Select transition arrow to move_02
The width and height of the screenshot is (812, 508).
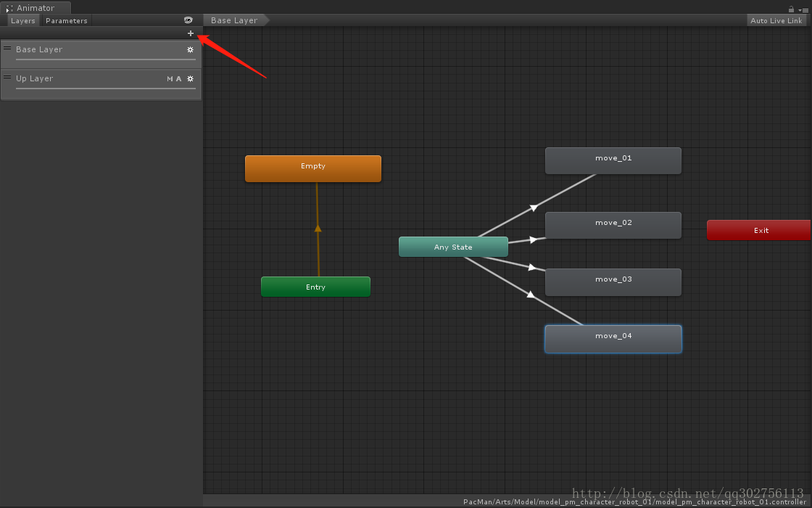[x=534, y=239]
